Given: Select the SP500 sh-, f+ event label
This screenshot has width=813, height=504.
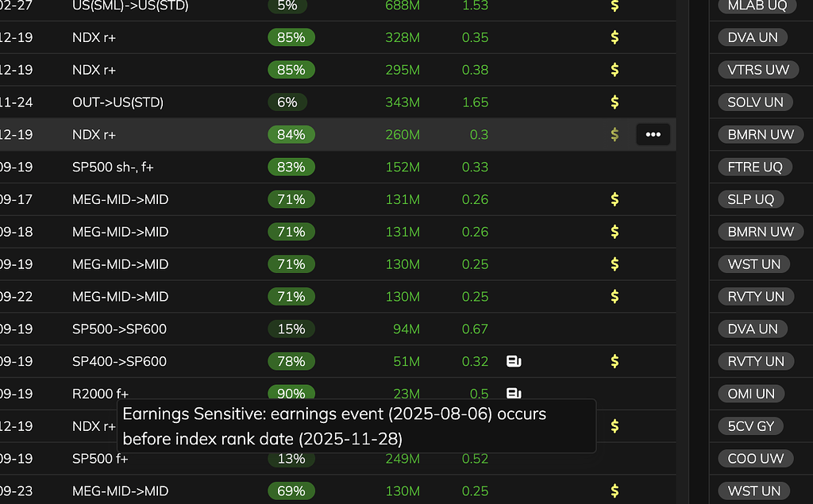Looking at the screenshot, I should tap(111, 167).
